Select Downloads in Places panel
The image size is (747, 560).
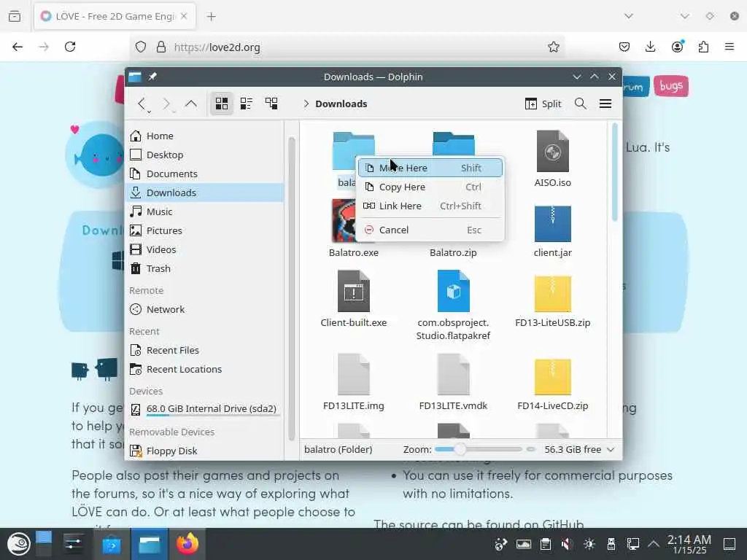(205, 192)
